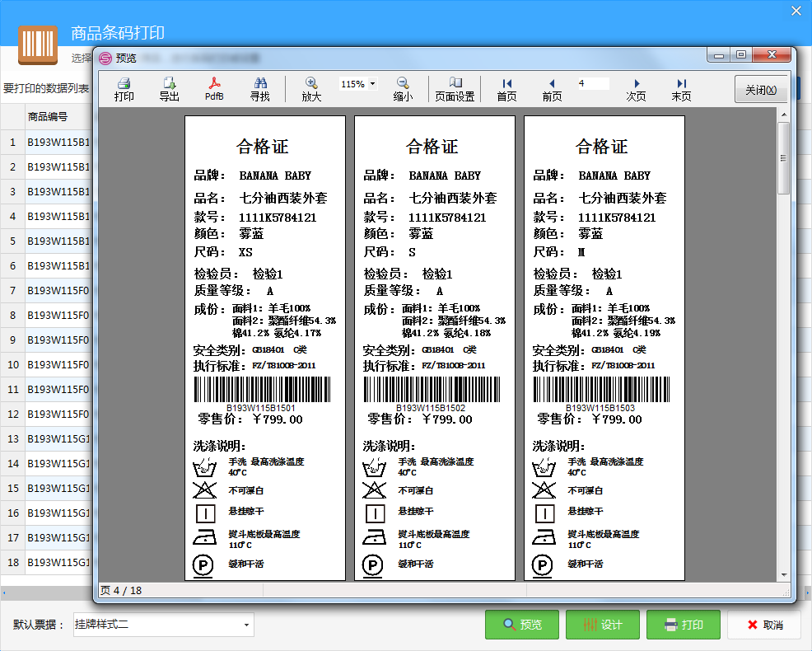Select row 4 in the data list
Image resolution: width=812 pixels, height=651 pixels.
47,216
